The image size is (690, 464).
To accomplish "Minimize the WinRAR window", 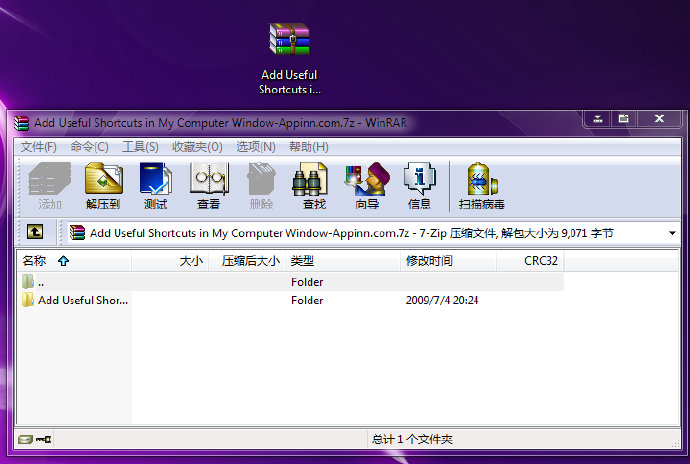I will [597, 118].
